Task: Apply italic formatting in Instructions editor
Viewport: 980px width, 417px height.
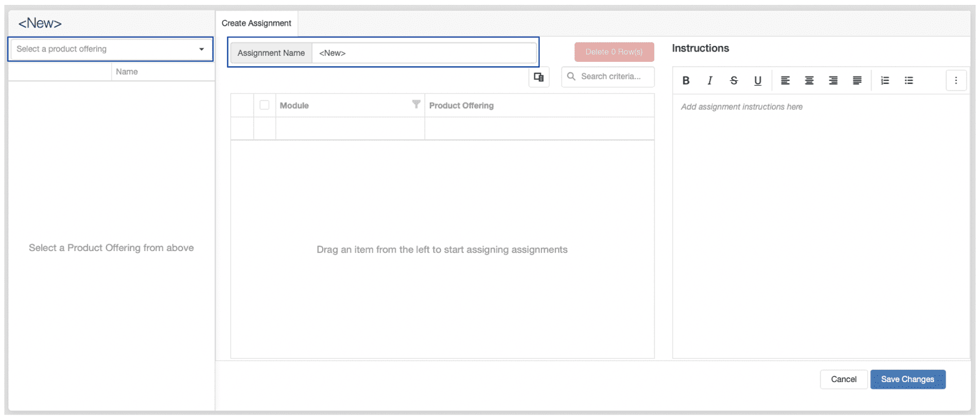Action: [x=710, y=80]
